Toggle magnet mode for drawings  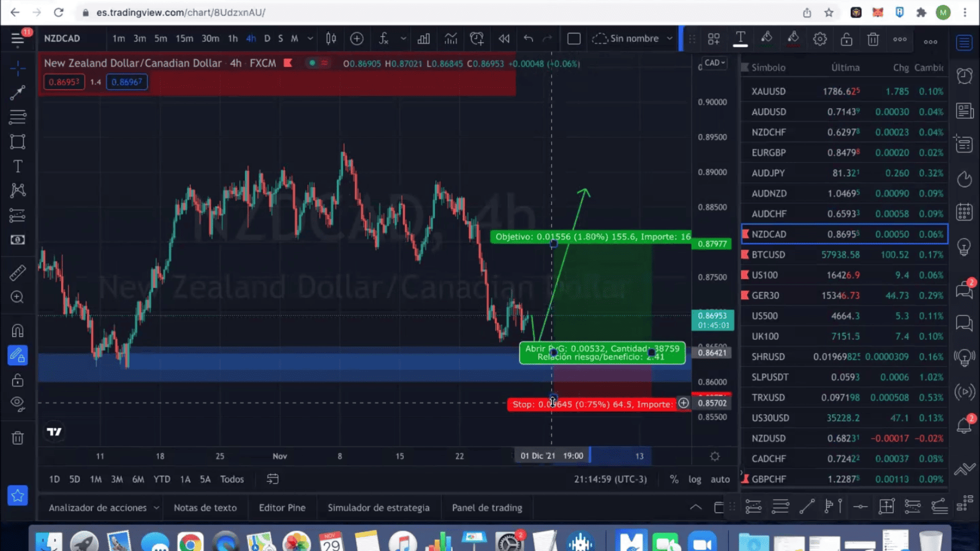(17, 331)
